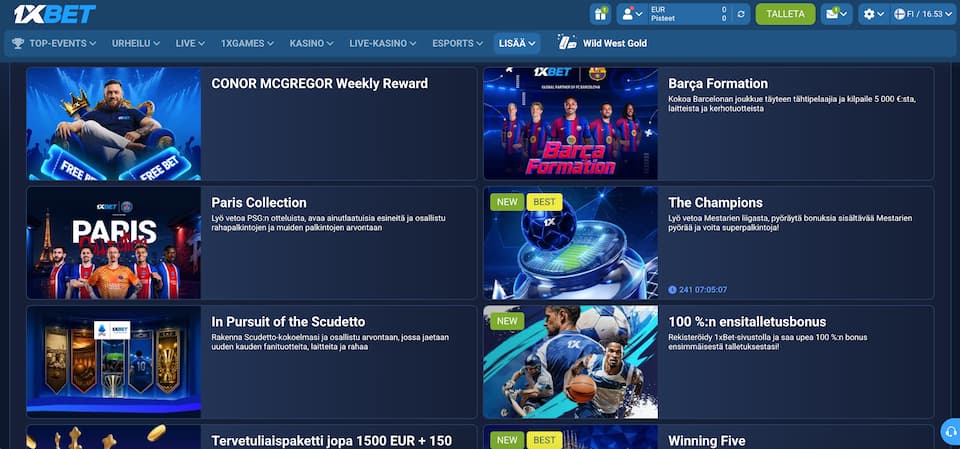This screenshot has height=449, width=960.
Task: Open the Barça Formation promo image
Action: (571, 123)
